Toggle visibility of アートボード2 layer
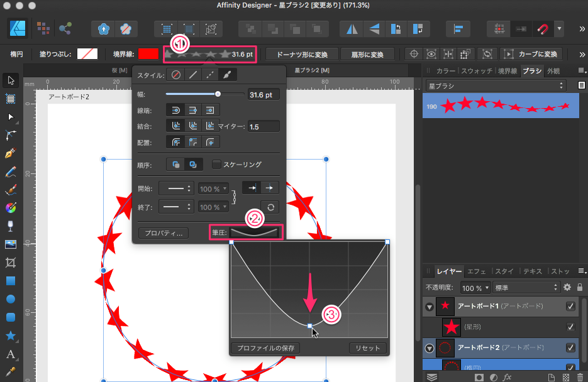This screenshot has height=382, width=588. 570,347
